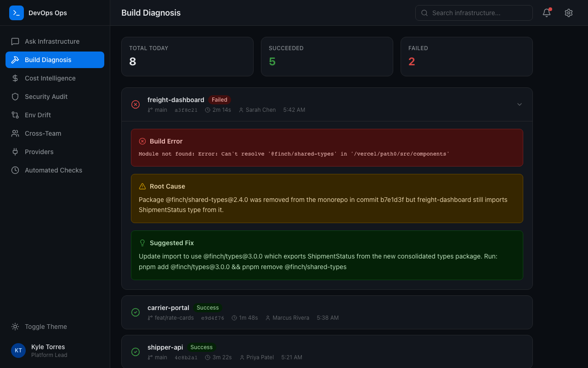Select the Ask Infrastructure chat icon
This screenshot has height=368, width=588.
16,41
